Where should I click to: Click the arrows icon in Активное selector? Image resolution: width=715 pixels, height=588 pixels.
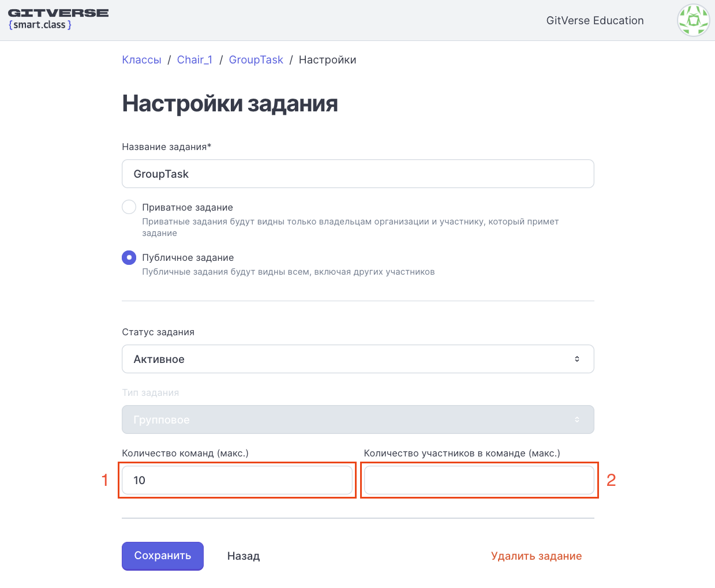click(x=577, y=359)
